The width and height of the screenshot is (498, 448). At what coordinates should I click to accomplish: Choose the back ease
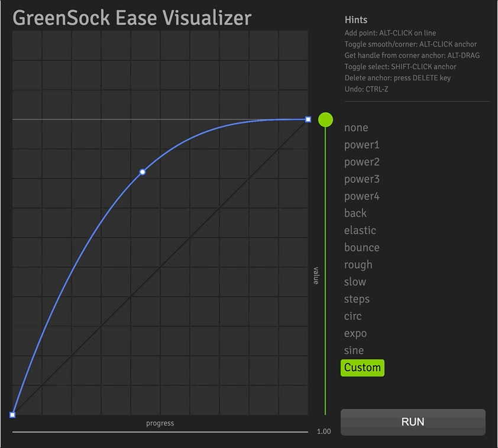click(355, 213)
